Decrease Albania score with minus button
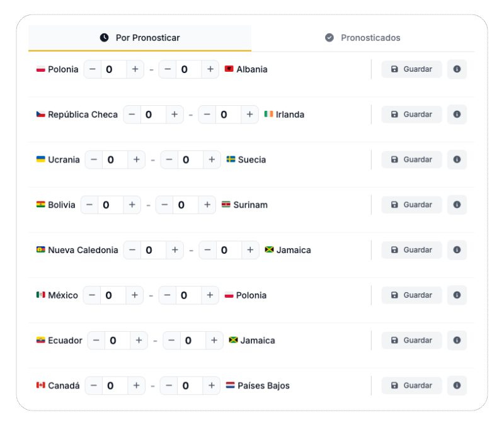Viewport: 504px width, 425px height. (x=168, y=69)
